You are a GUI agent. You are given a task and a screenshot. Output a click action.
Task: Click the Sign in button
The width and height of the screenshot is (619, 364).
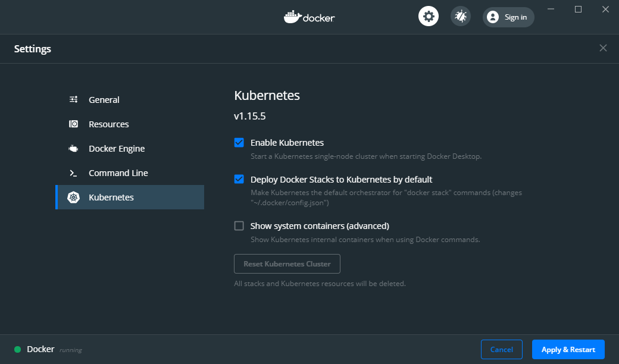(508, 17)
